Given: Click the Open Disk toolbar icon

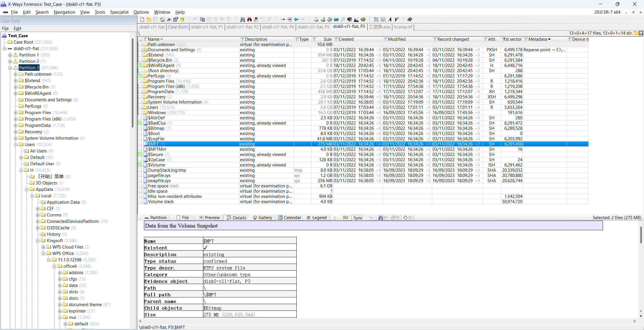Looking at the screenshot, I should pos(162,19).
